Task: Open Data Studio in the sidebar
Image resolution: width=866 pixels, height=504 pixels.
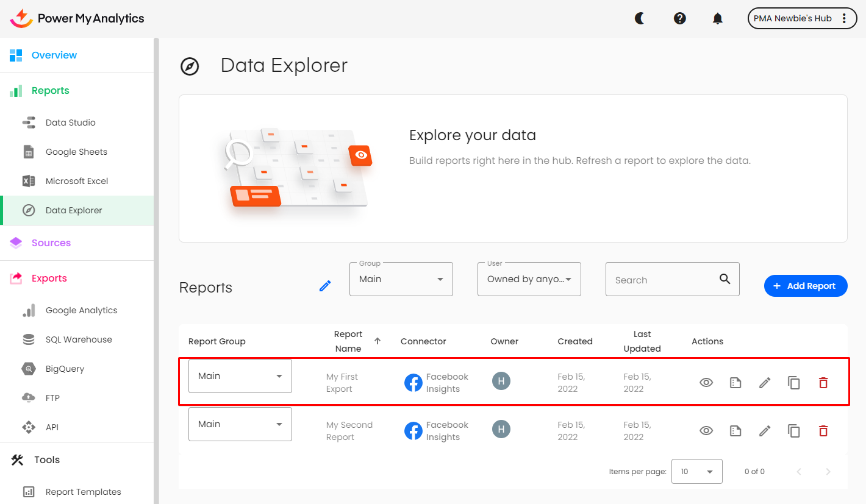Action: point(70,122)
